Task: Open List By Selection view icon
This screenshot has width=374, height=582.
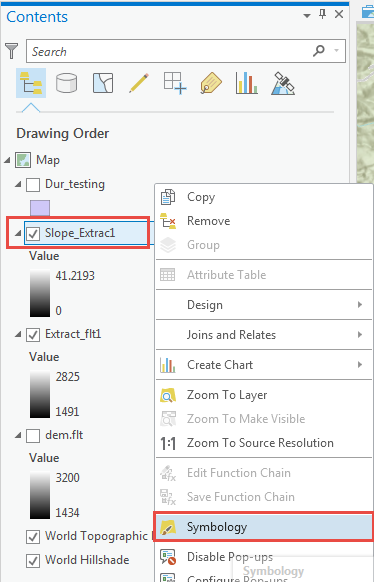Action: [103, 83]
